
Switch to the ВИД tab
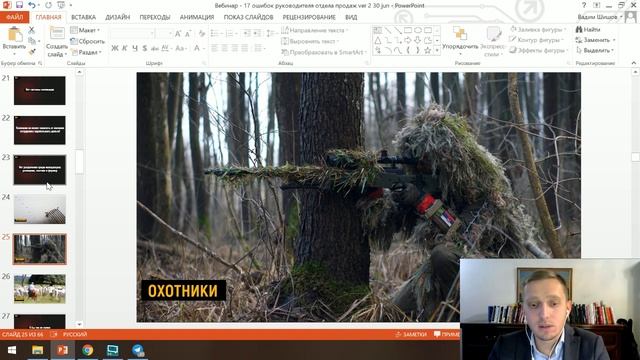[351, 17]
